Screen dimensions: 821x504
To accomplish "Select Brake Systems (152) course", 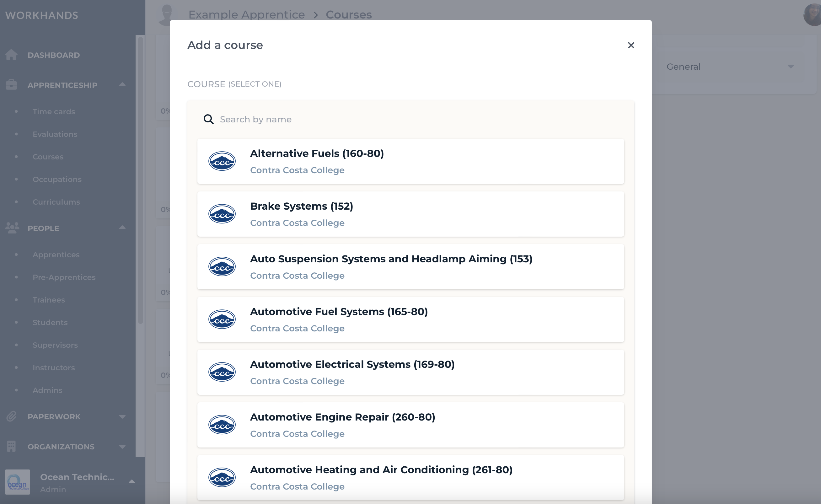I will pos(411,214).
